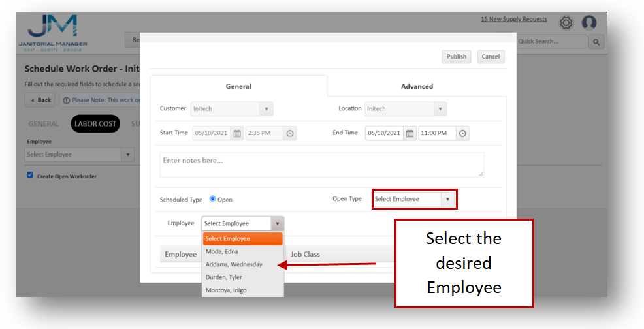Click into the notes text area
Screen dimensions: 644x329
point(321,164)
